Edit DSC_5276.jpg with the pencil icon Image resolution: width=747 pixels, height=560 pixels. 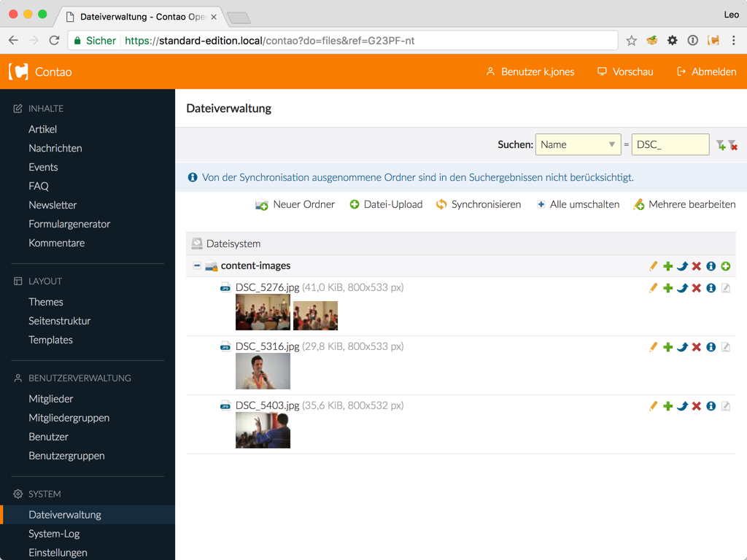point(653,288)
